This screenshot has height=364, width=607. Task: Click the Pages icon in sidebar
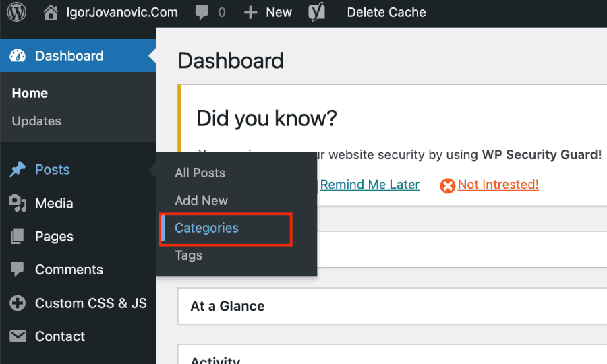17,237
